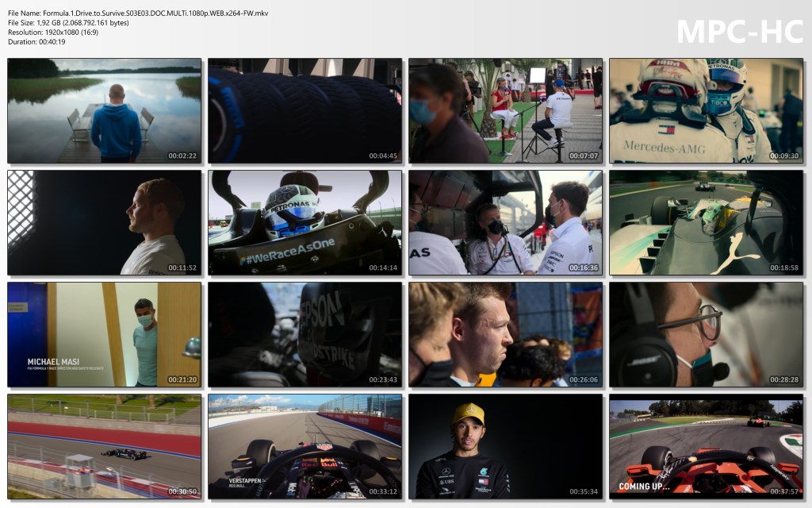Click the Bose headset engineer thumbnail
Screen dimensions: 812x508
(x=706, y=334)
